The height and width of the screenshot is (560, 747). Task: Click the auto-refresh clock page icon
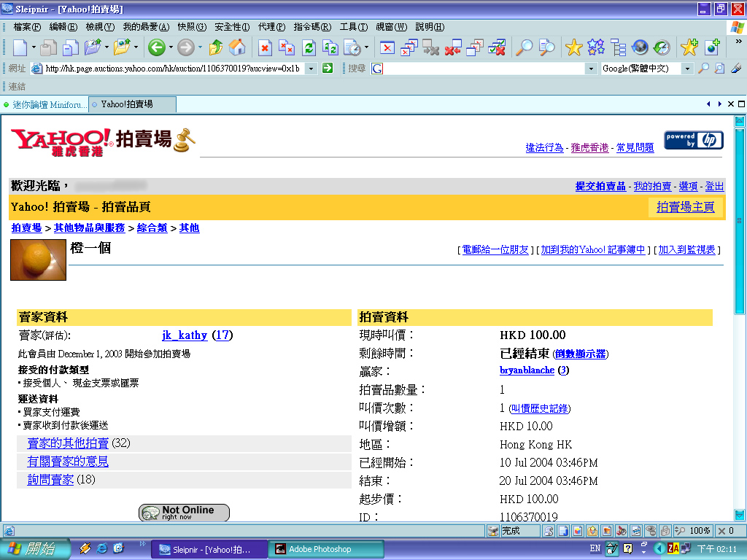click(x=352, y=47)
